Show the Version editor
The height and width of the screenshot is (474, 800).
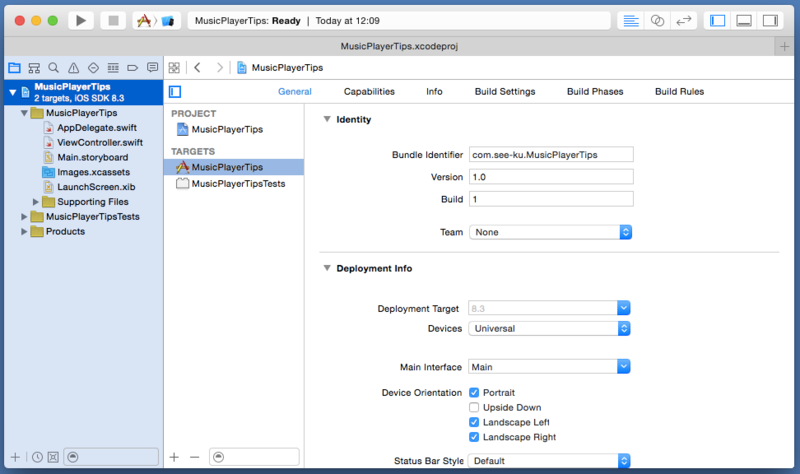(684, 20)
